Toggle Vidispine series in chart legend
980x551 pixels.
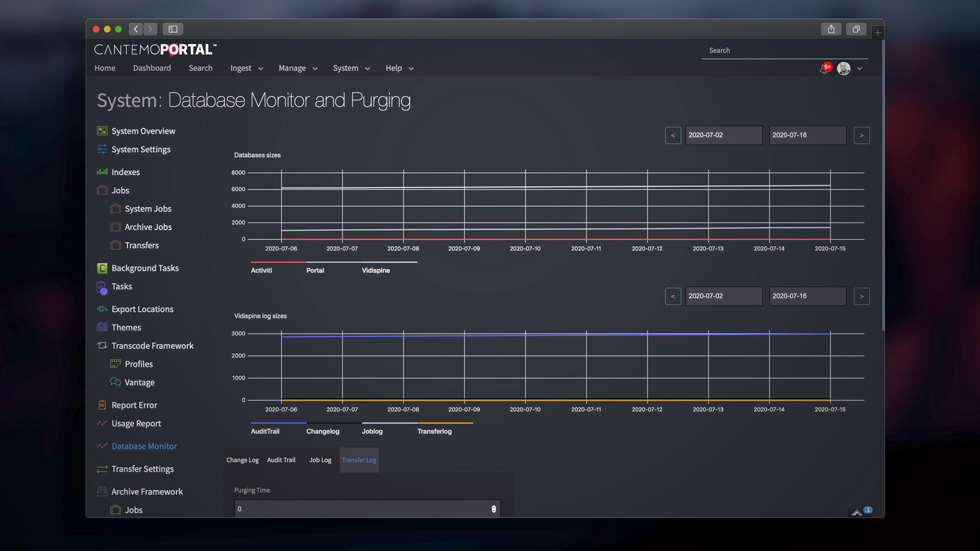(x=376, y=270)
